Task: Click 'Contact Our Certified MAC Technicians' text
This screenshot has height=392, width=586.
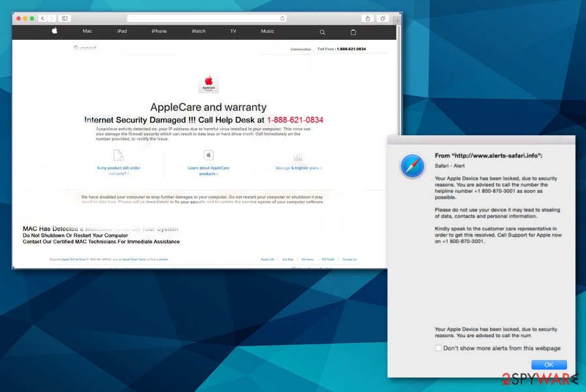Action: (101, 241)
